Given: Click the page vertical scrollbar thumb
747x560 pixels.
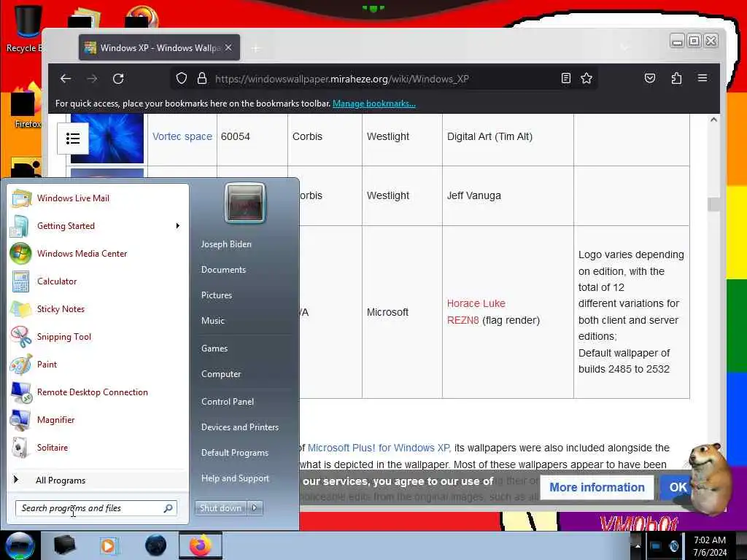Looking at the screenshot, I should click(713, 204).
